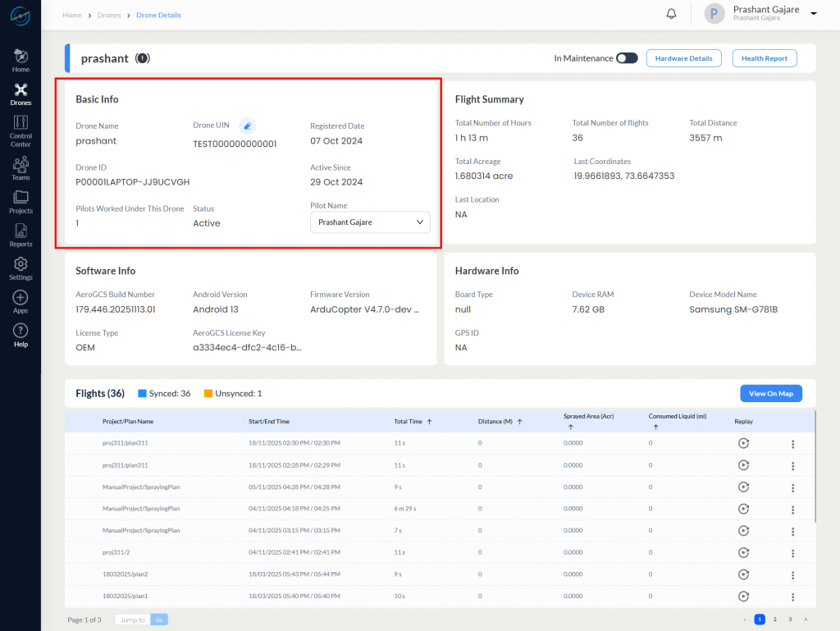Toggle the In Maintenance switch
This screenshot has height=631, width=840.
pyautogui.click(x=627, y=58)
